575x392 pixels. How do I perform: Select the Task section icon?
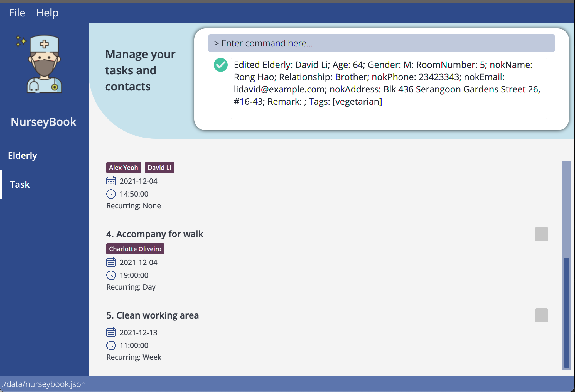(x=19, y=184)
